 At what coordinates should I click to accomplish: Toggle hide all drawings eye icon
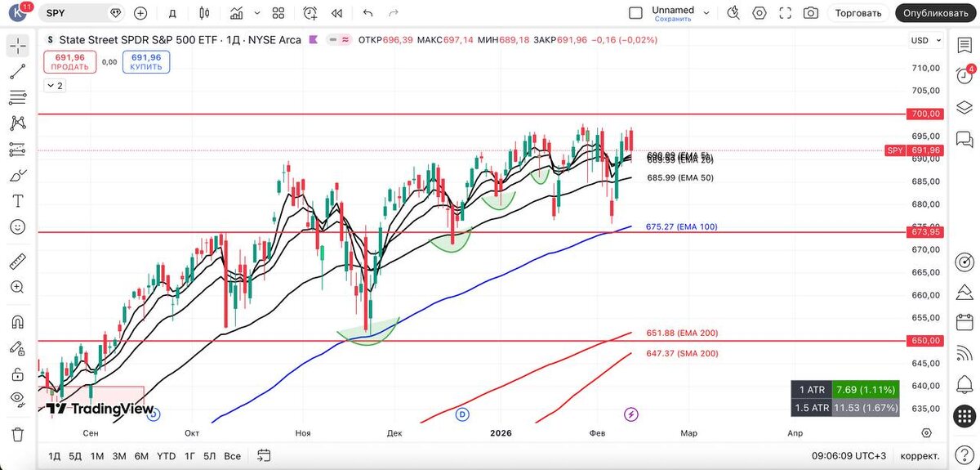(x=18, y=399)
